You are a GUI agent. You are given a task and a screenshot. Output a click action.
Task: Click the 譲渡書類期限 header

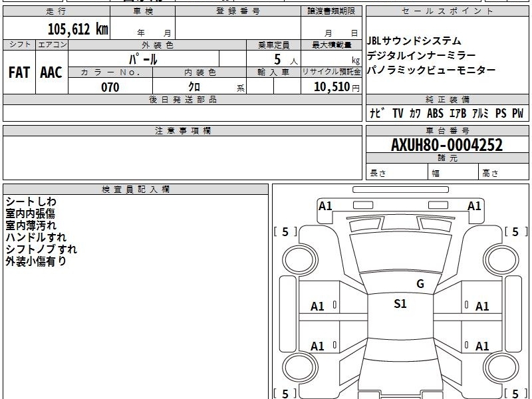(331, 11)
